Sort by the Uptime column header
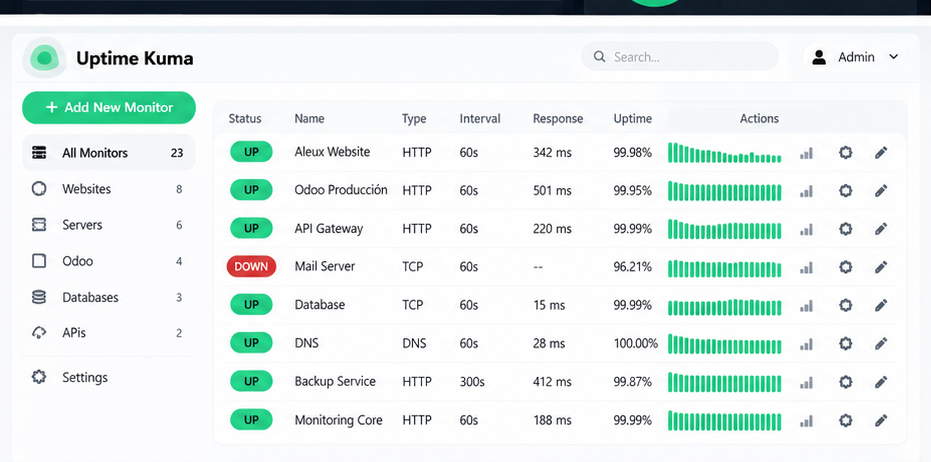931x462 pixels. 632,118
